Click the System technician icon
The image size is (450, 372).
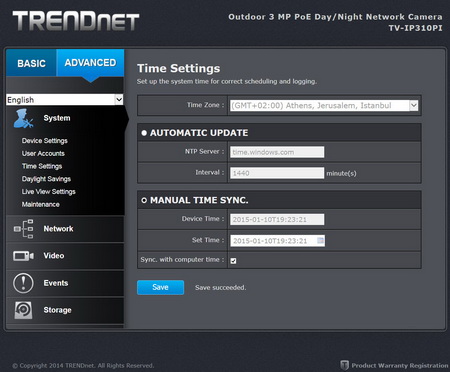coord(23,118)
